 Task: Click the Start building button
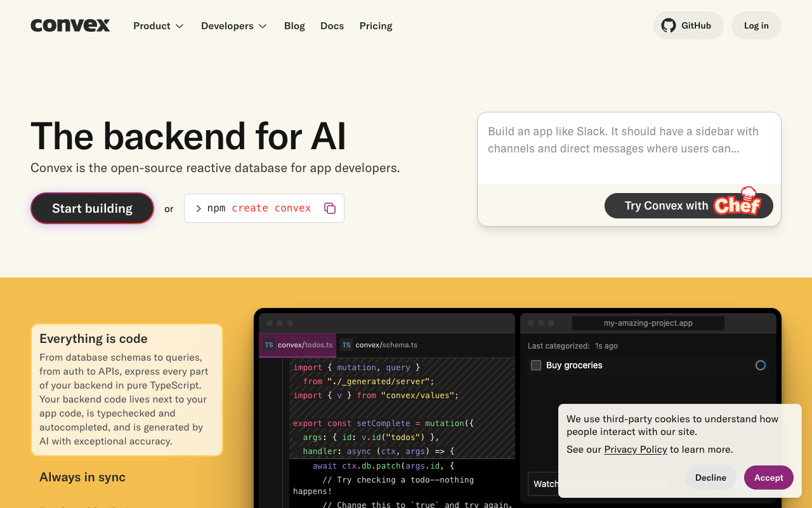92,208
